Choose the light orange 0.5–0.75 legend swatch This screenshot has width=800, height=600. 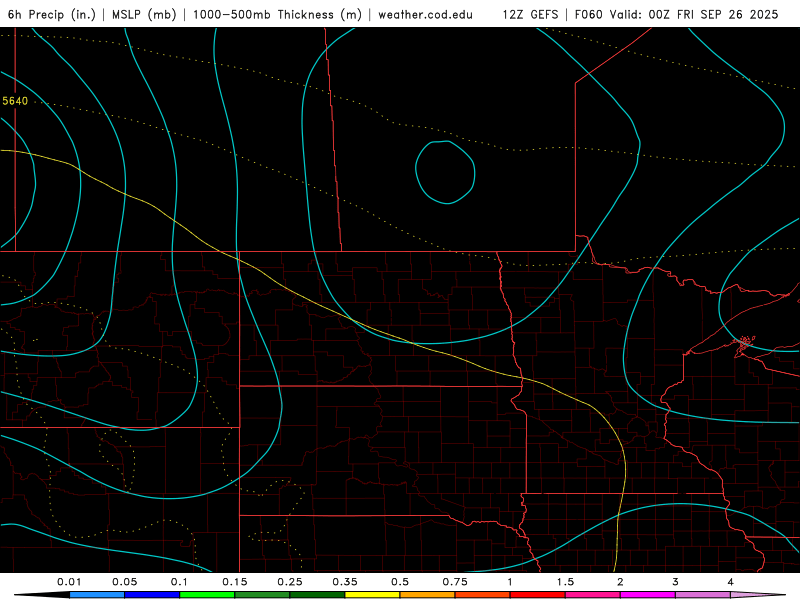(428, 595)
